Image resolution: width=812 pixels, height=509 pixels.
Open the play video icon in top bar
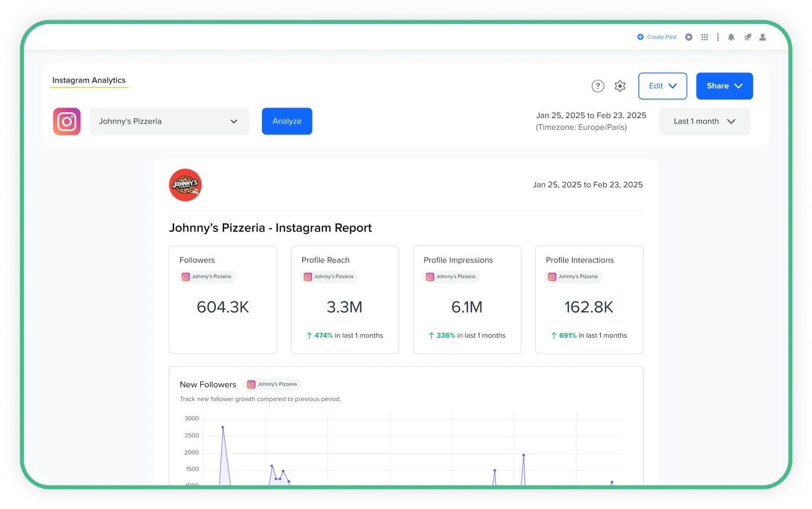(x=689, y=37)
